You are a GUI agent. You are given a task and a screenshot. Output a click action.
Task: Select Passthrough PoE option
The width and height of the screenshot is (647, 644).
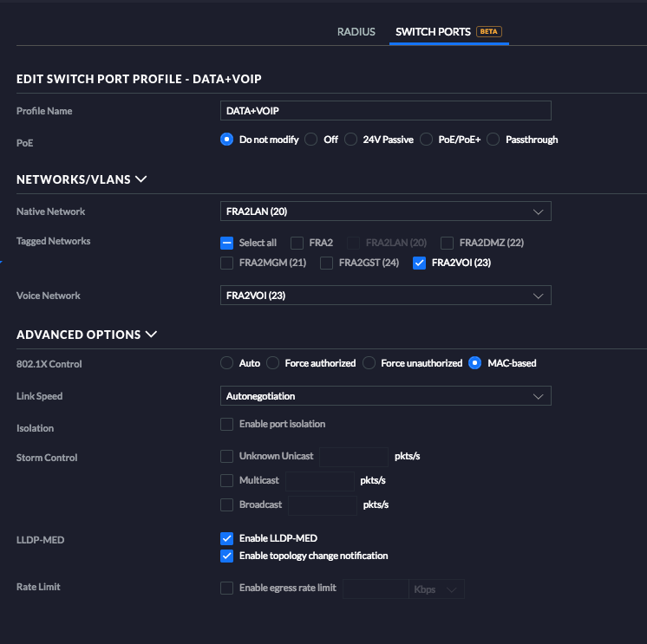493,140
